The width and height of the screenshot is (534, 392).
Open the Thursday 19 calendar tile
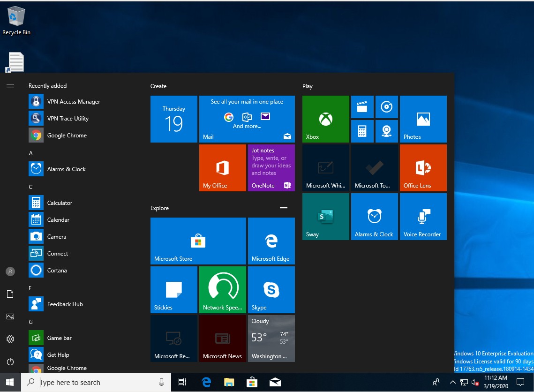coord(173,119)
